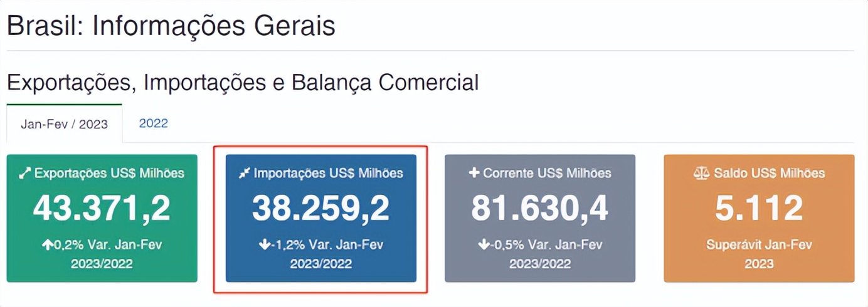Click the Corrente US$ Milhões label
The width and height of the screenshot is (868, 307).
pyautogui.click(x=547, y=174)
